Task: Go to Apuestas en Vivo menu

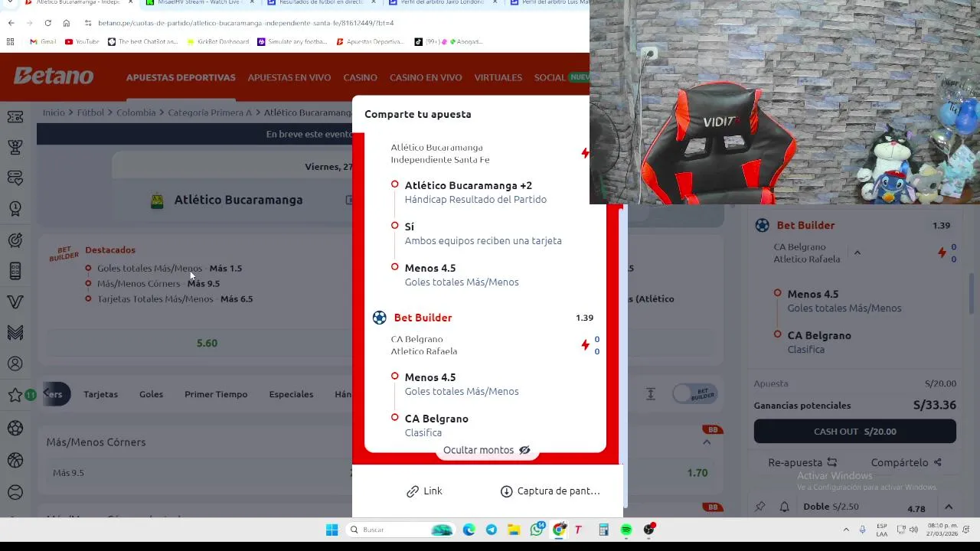Action: coord(289,77)
